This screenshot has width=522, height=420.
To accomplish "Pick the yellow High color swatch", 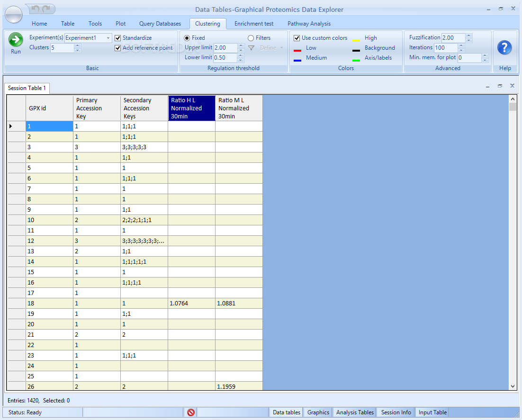I will pyautogui.click(x=356, y=41).
